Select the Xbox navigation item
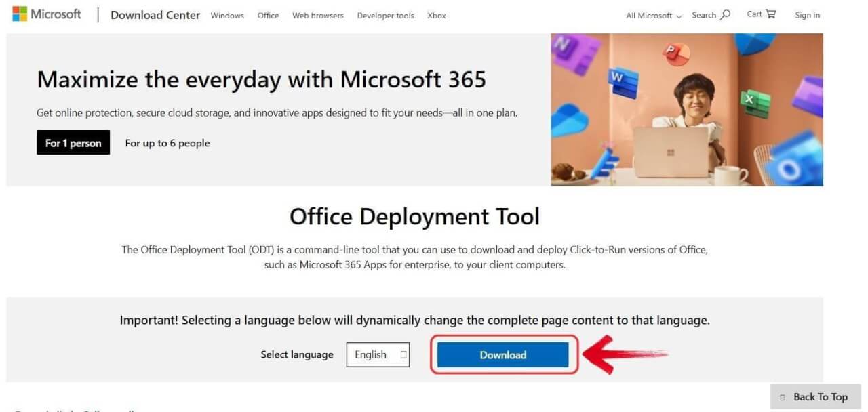868x412 pixels. tap(436, 16)
